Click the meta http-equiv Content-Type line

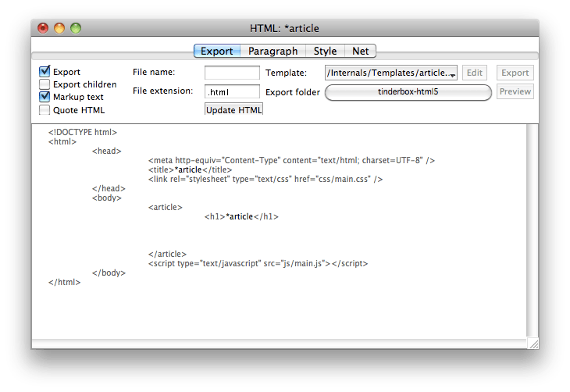[291, 160]
